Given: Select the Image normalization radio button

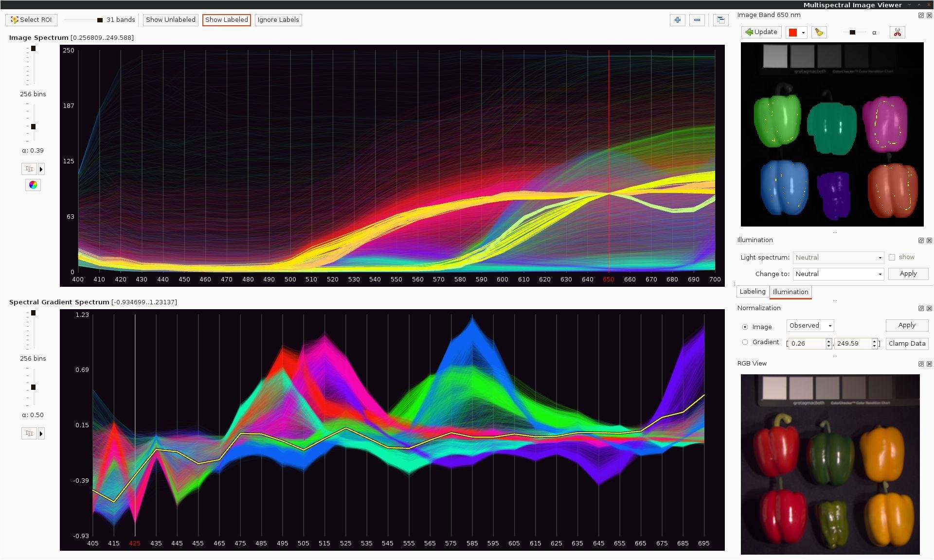Looking at the screenshot, I should click(x=745, y=327).
